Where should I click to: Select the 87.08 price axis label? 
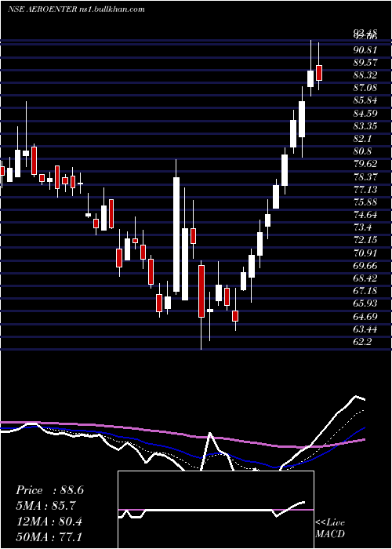click(x=365, y=88)
